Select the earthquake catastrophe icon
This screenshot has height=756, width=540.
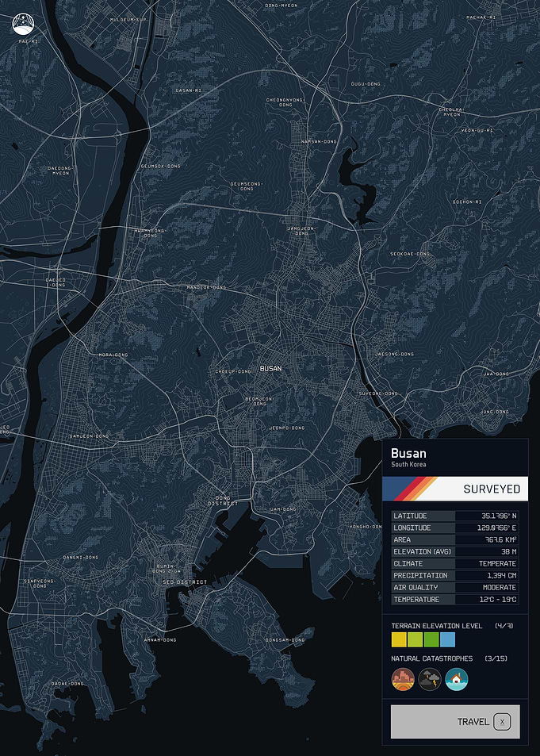click(403, 679)
